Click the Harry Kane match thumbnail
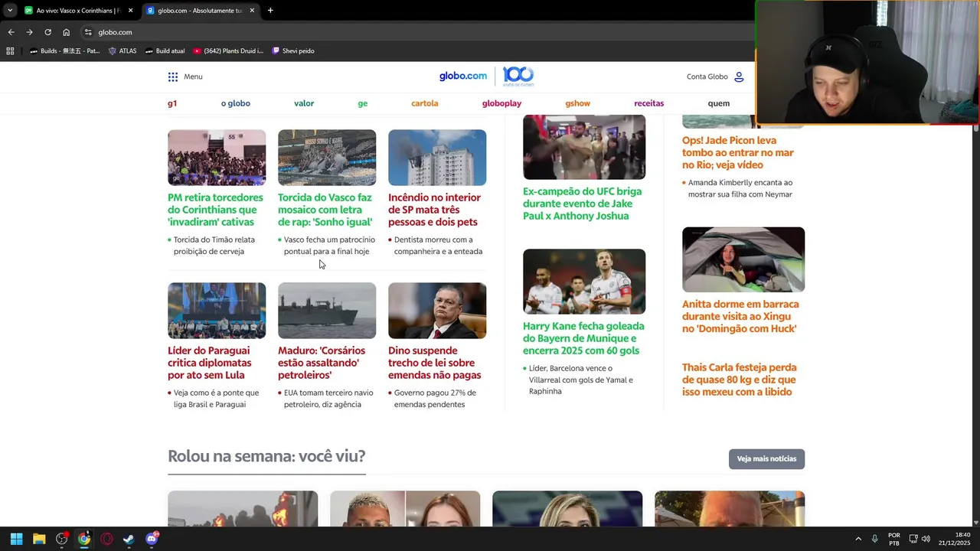This screenshot has width=980, height=551. (584, 282)
